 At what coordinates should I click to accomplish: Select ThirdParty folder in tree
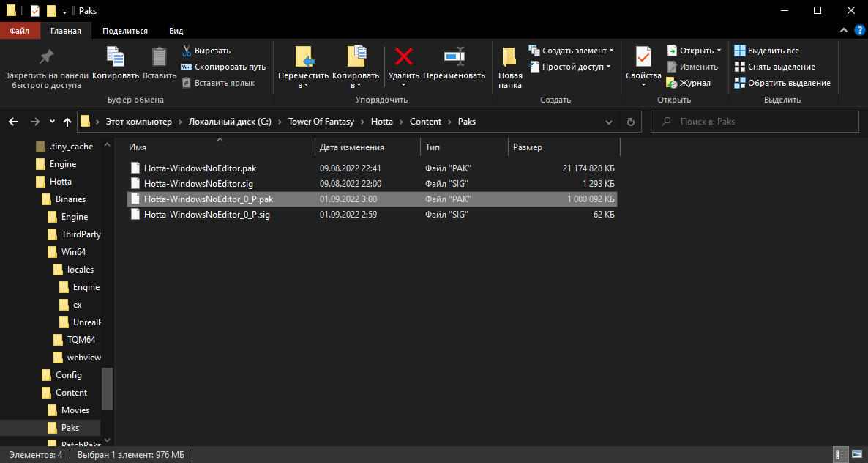[x=74, y=234]
